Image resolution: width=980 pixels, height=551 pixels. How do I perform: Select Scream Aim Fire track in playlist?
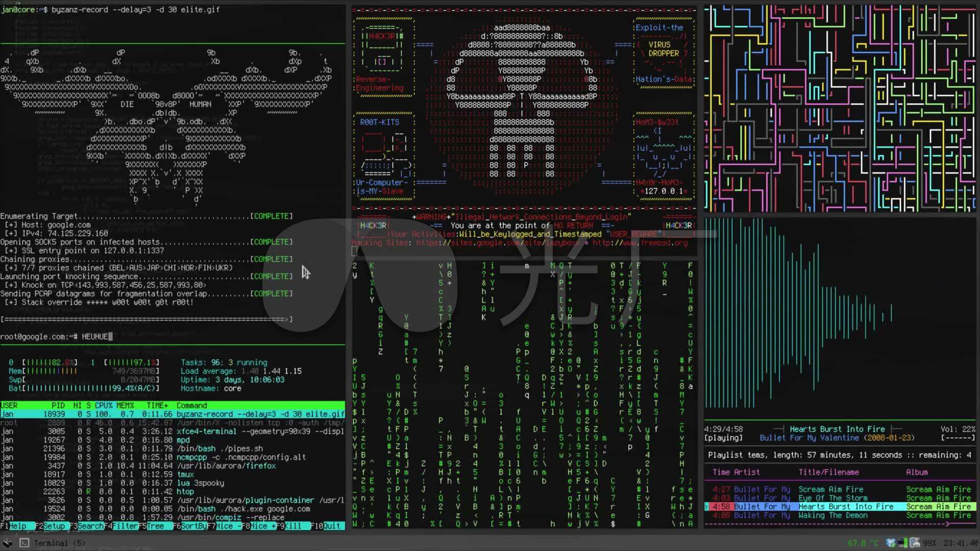[x=841, y=490]
